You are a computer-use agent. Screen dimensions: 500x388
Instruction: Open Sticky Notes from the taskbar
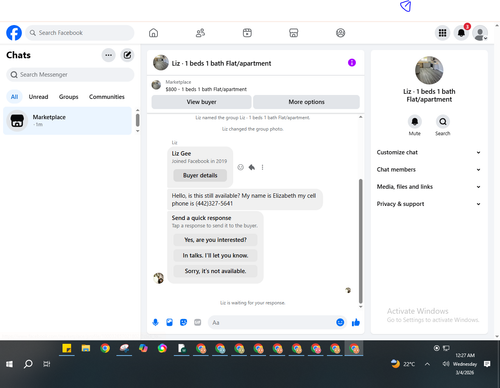coord(67,349)
